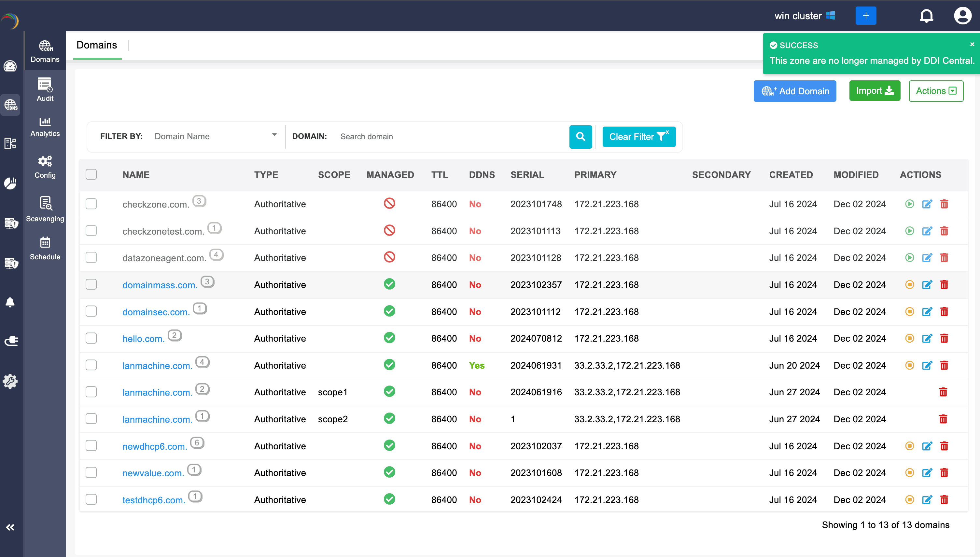
Task: Click the green enable icon for datazoneagent.com
Action: click(x=910, y=258)
